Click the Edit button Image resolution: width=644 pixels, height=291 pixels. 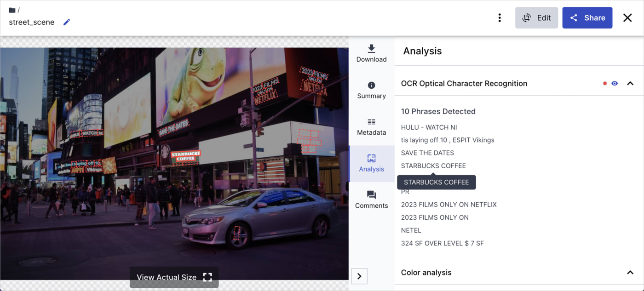pyautogui.click(x=536, y=18)
